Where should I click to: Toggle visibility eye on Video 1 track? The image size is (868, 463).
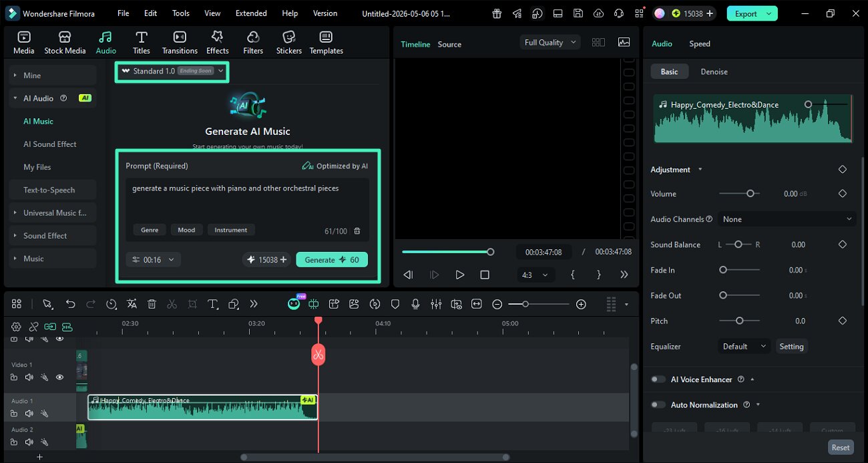pos(59,377)
